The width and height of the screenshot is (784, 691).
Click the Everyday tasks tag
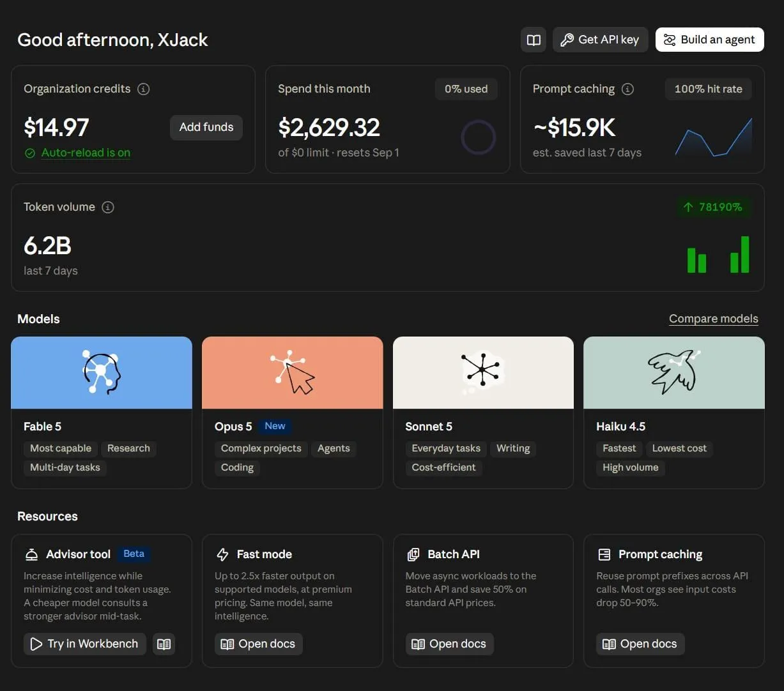(446, 448)
